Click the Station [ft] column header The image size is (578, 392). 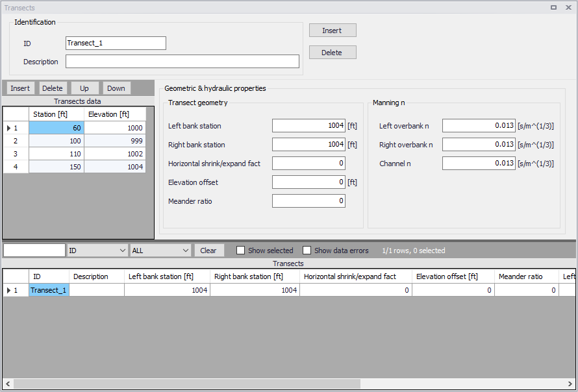[x=57, y=114]
